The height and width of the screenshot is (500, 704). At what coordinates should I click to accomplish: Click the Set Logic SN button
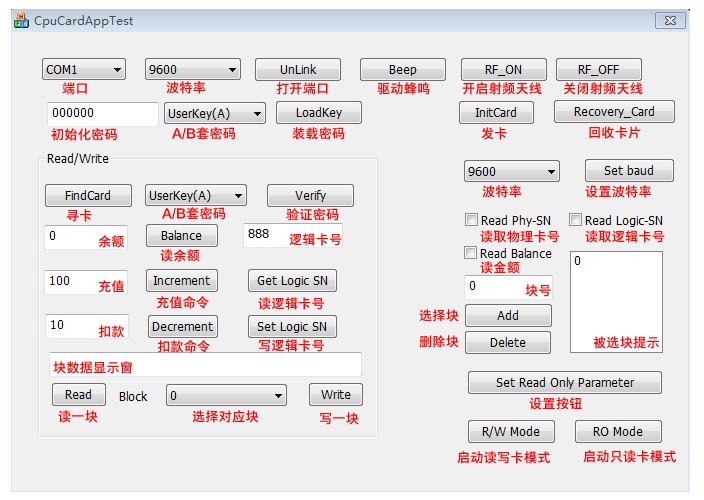click(292, 327)
